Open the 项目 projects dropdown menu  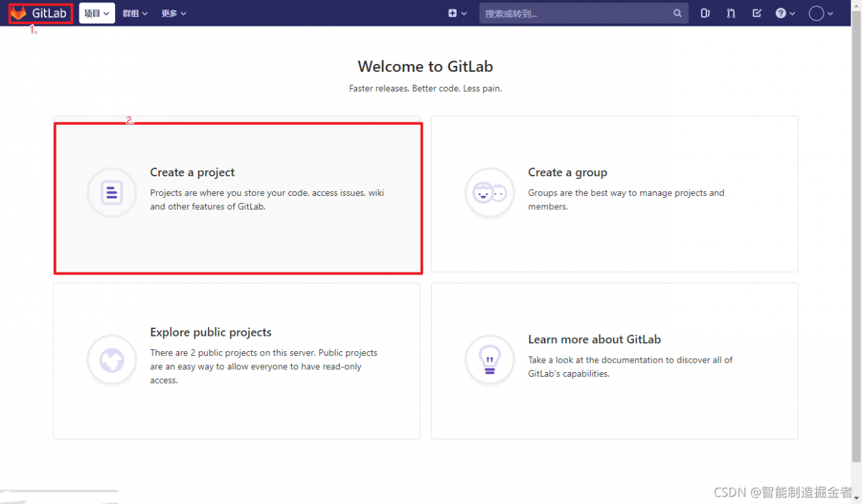click(x=97, y=13)
